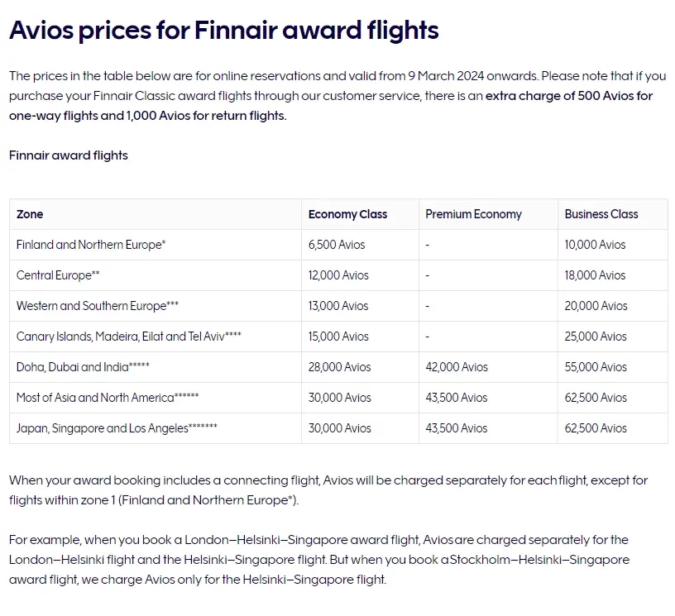Click the '42,000 Avios' premium economy cell

point(457,367)
